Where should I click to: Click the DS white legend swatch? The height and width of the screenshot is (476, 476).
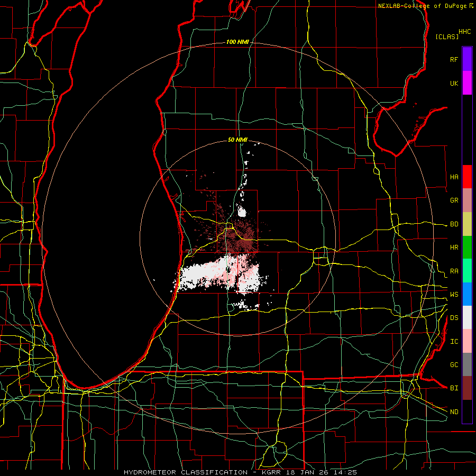click(x=467, y=317)
